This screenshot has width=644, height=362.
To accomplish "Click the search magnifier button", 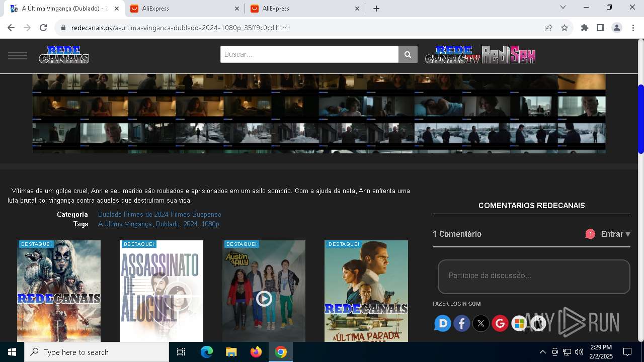I will [408, 54].
